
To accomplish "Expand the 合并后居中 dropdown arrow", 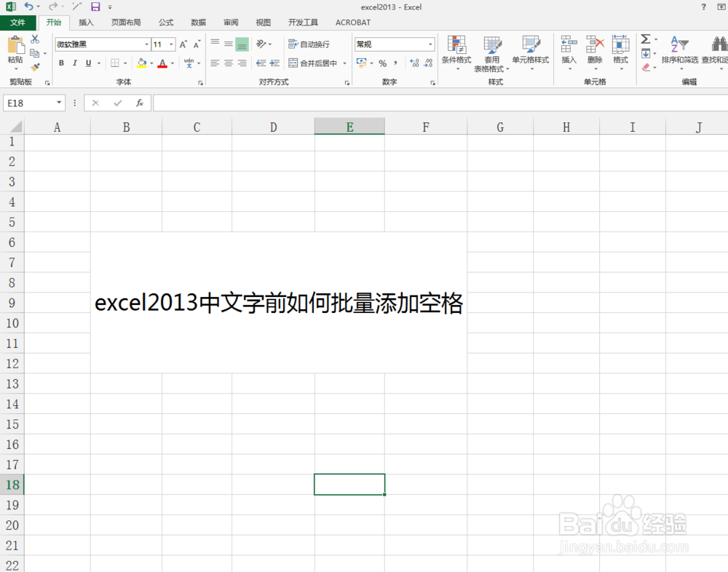I will pos(344,63).
